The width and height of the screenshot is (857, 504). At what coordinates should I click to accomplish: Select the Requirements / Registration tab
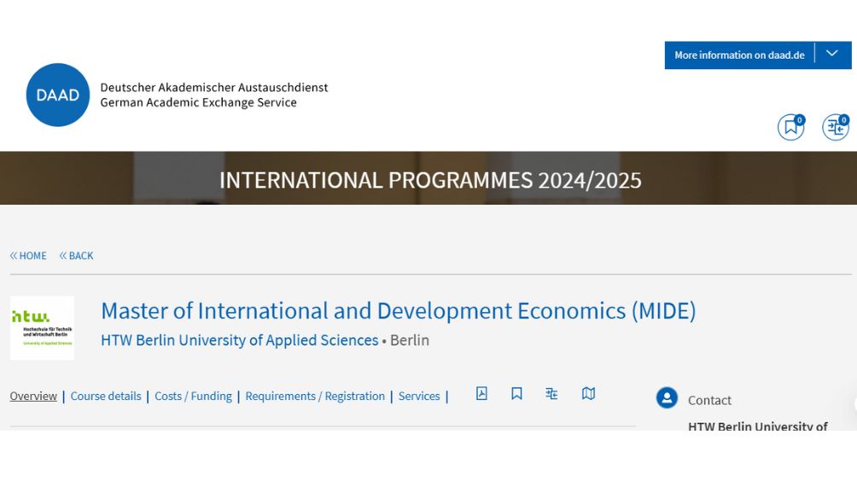click(x=315, y=396)
